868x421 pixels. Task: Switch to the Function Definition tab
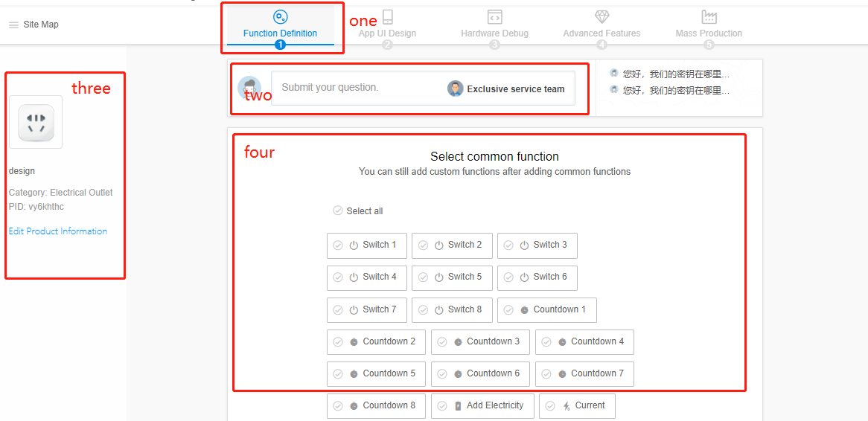click(x=280, y=33)
